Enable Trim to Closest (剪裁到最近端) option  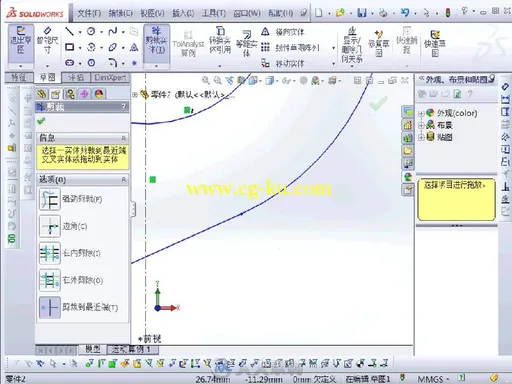pos(50,307)
